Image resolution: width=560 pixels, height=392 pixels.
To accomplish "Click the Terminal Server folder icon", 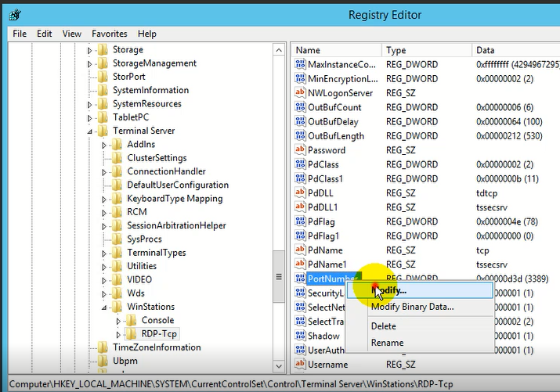I will coord(103,131).
